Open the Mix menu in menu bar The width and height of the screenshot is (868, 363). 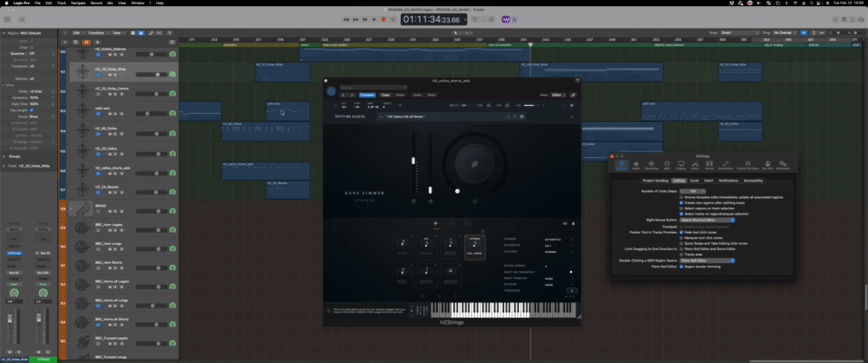click(x=112, y=3)
